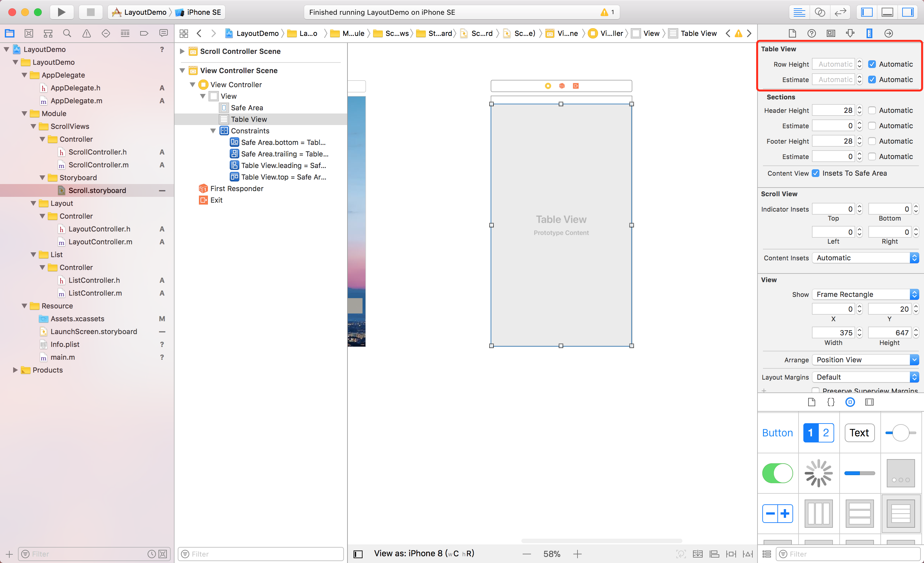Click the Width field showing 375

[833, 332]
